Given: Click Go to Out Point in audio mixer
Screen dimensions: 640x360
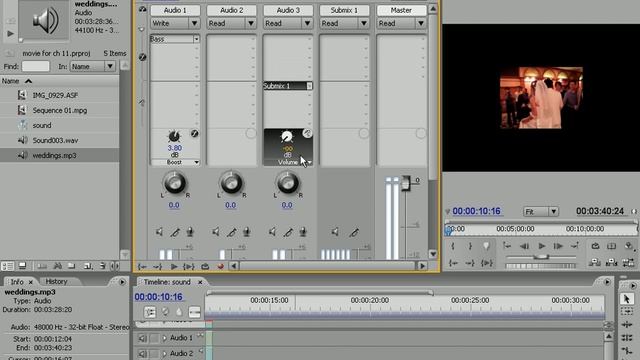Looking at the screenshot, I should (x=158, y=267).
